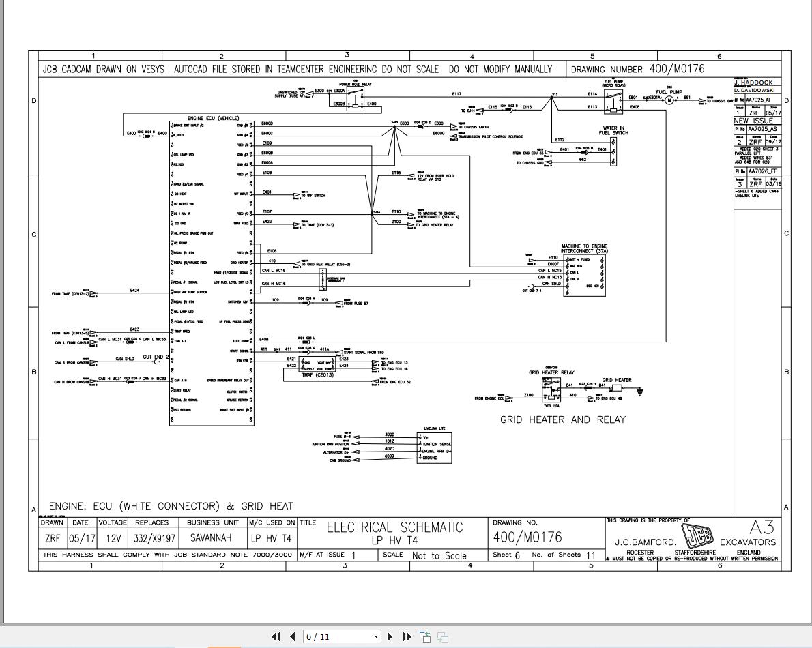Click the JCB logo in title block

(x=697, y=537)
